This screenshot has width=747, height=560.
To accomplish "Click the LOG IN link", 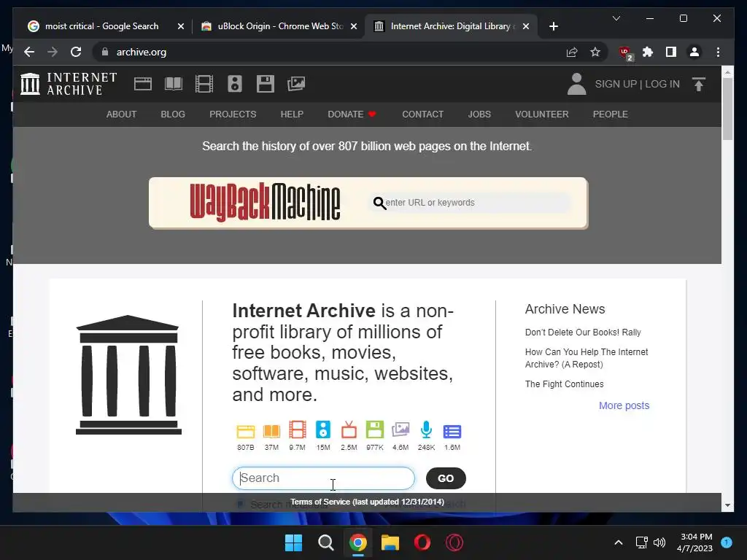I will pyautogui.click(x=662, y=85).
